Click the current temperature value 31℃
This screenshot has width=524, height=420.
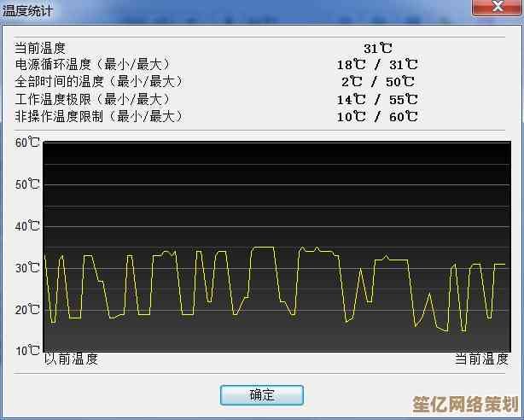[x=377, y=49]
